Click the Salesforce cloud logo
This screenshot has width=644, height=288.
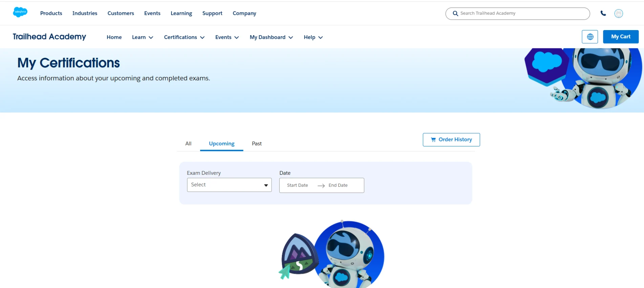20,12
